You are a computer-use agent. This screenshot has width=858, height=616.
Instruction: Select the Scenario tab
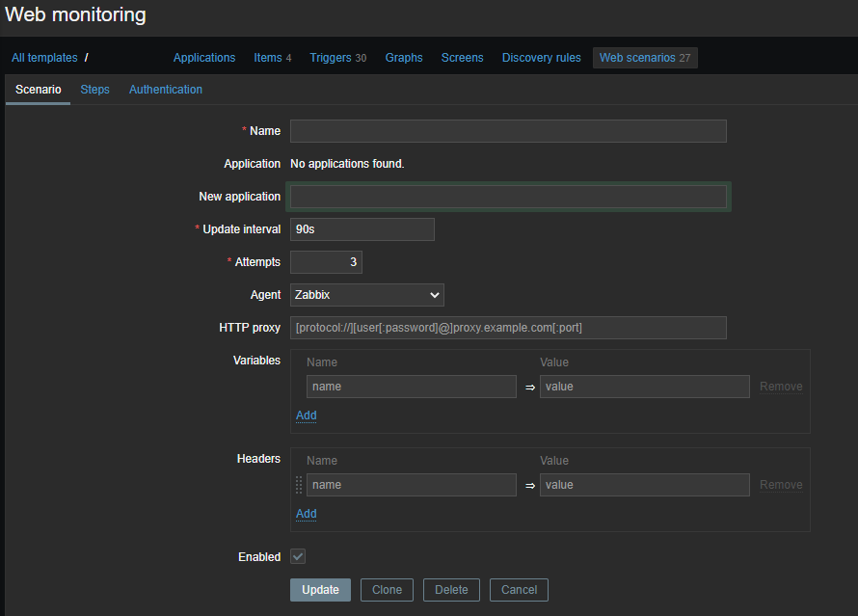[38, 89]
